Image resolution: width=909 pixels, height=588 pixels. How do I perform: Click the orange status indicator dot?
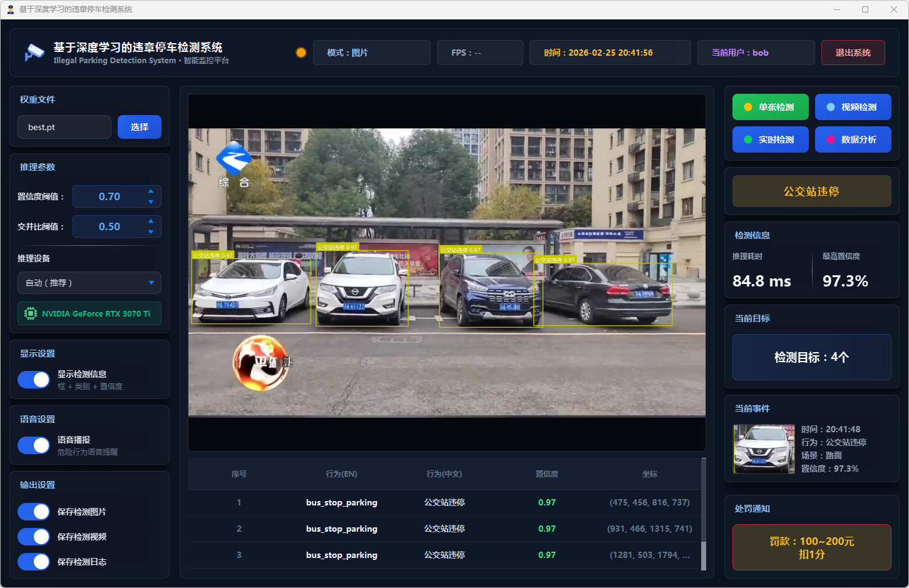pyautogui.click(x=301, y=53)
